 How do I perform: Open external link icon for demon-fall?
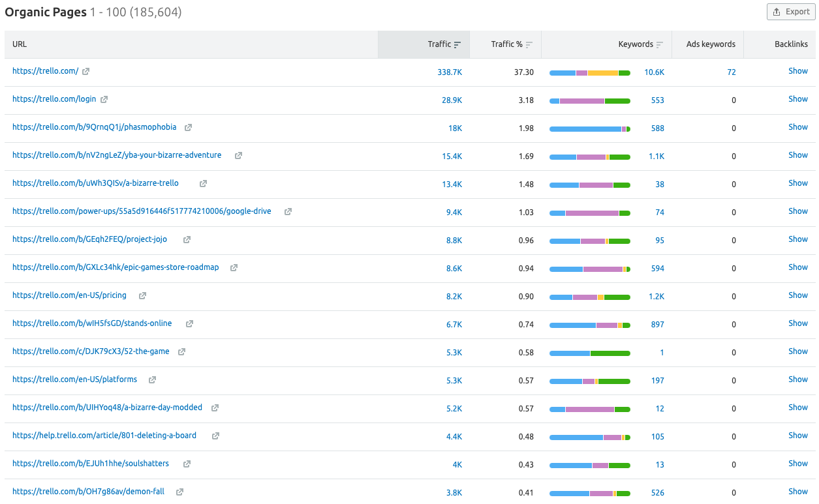[179, 492]
